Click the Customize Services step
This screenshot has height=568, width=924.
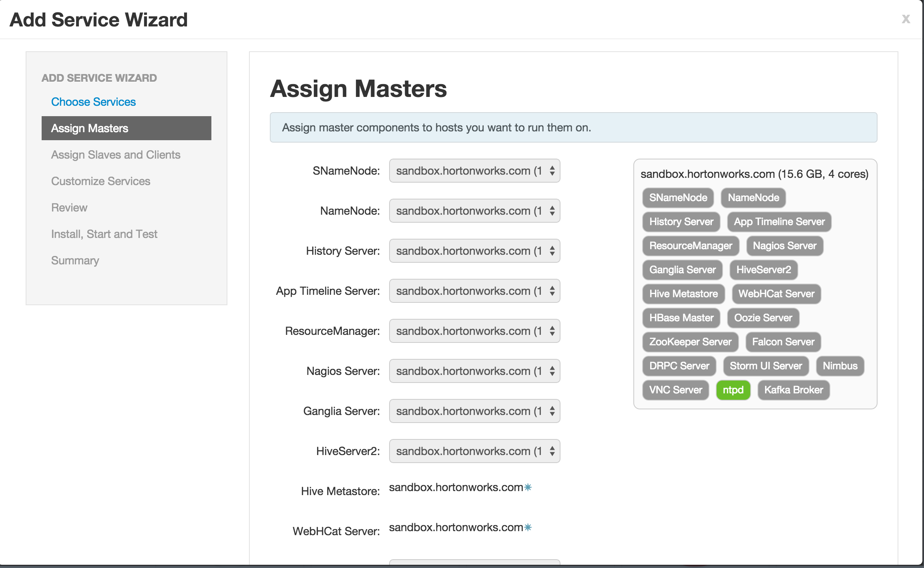tap(100, 181)
